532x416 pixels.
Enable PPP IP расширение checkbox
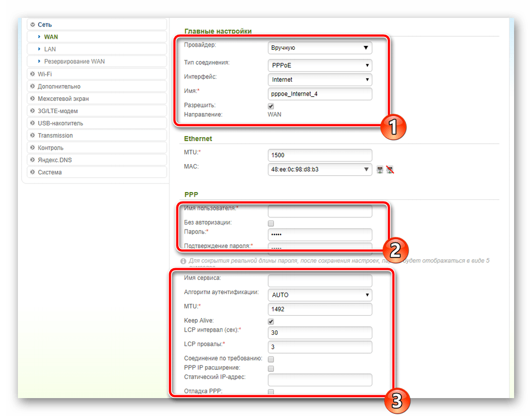pyautogui.click(x=270, y=368)
